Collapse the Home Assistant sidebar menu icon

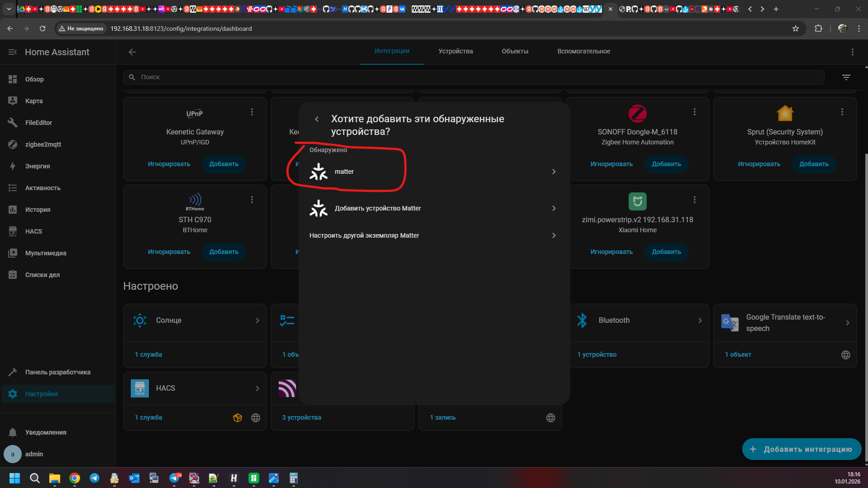pyautogui.click(x=13, y=52)
